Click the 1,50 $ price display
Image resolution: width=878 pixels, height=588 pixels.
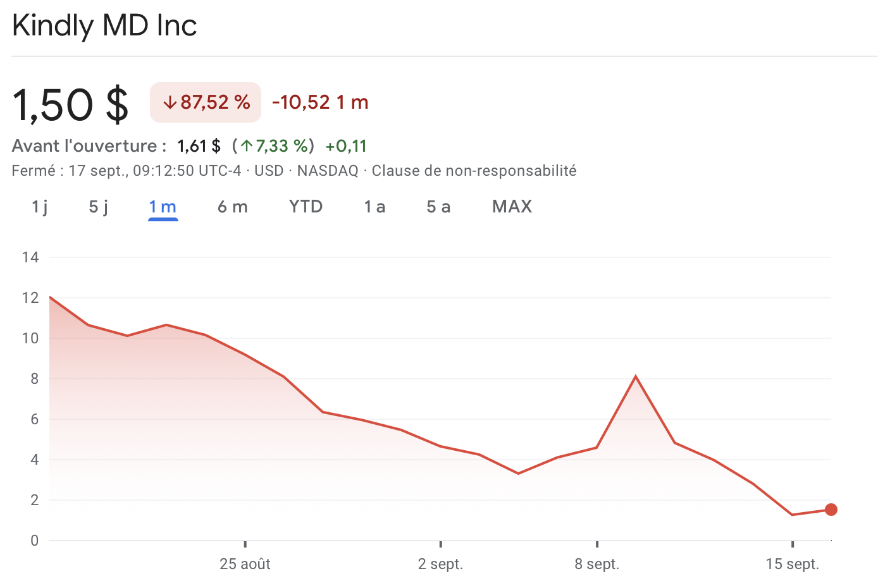(x=70, y=103)
